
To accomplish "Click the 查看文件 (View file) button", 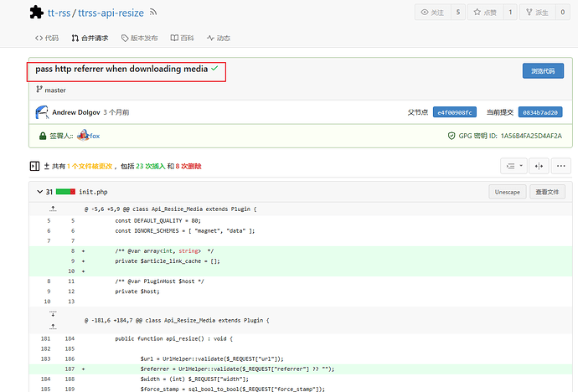I will (x=550, y=192).
